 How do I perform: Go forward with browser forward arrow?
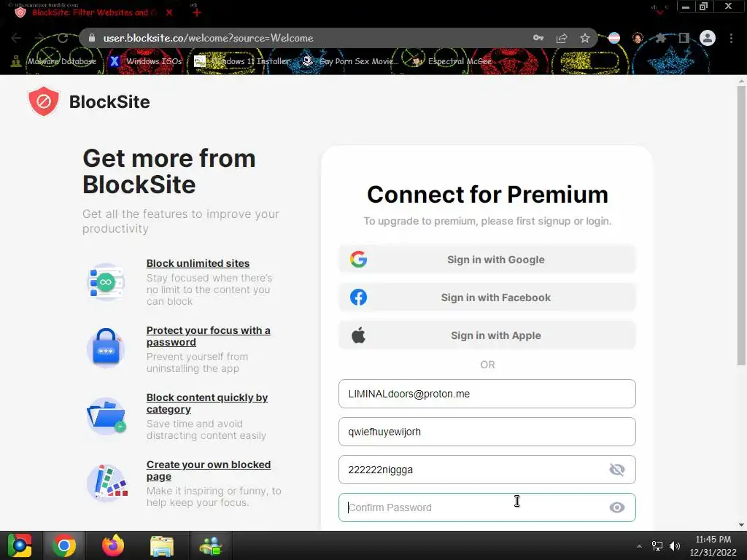39,38
